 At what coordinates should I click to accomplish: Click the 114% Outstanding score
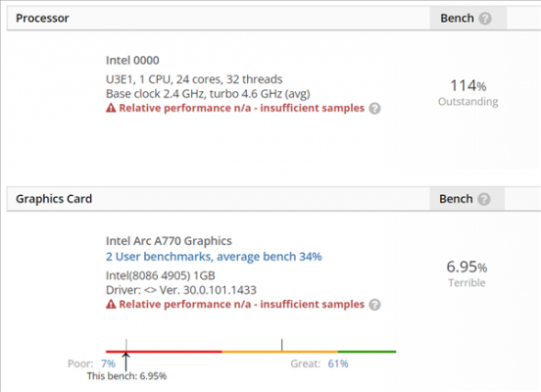click(x=467, y=93)
